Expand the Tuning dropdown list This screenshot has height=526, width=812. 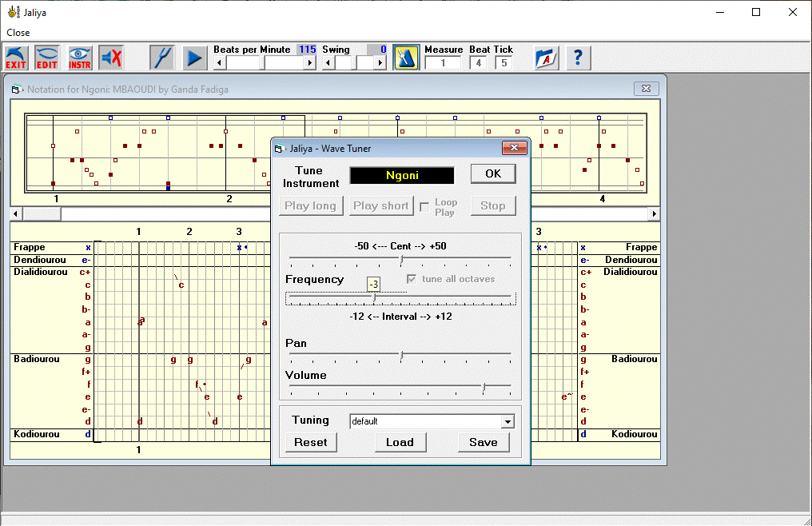click(507, 422)
